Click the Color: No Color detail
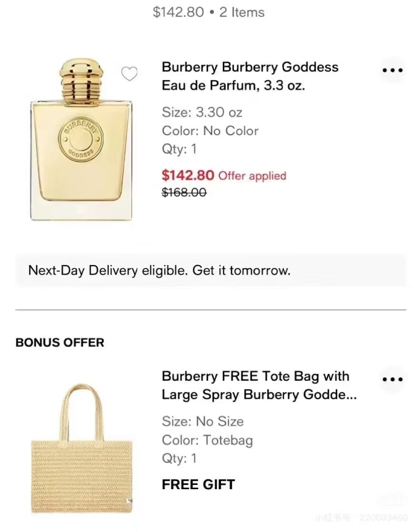The height and width of the screenshot is (532, 420). tap(210, 131)
